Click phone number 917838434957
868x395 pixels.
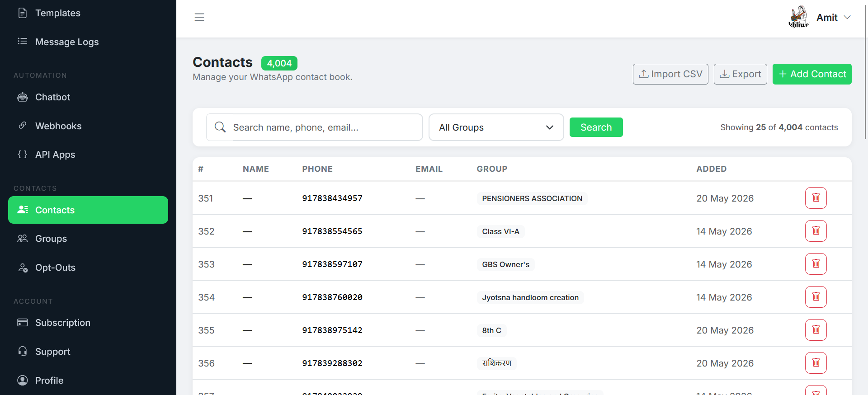coord(332,198)
